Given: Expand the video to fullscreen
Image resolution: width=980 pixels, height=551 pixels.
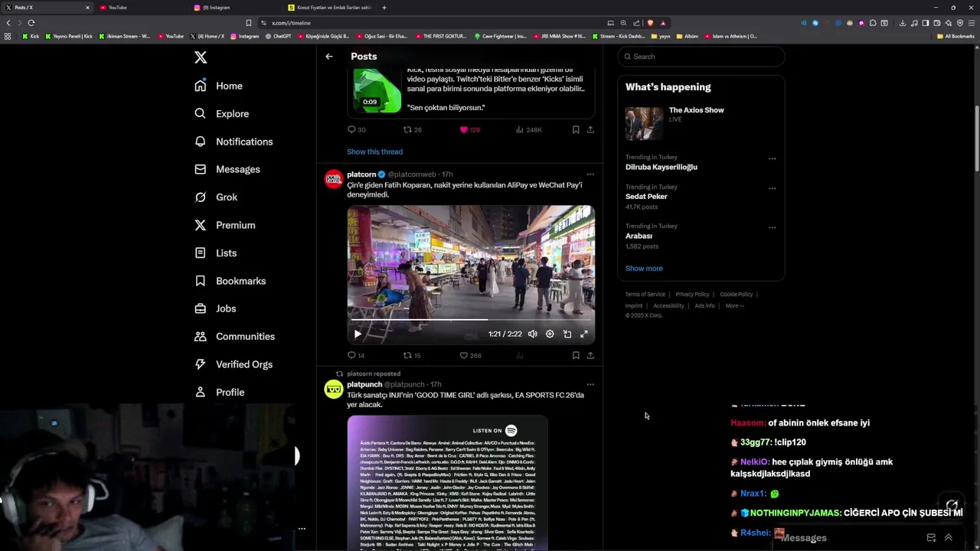Looking at the screenshot, I should (x=584, y=334).
